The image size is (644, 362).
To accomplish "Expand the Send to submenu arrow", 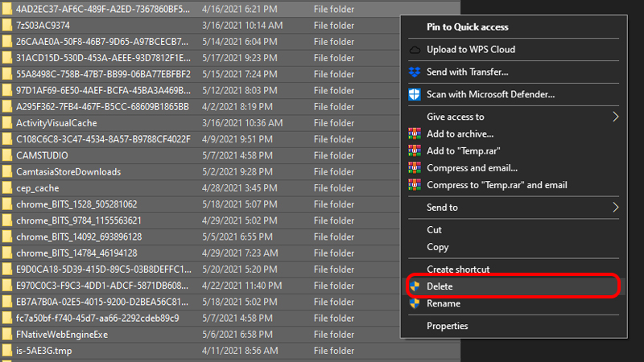I will 615,208.
